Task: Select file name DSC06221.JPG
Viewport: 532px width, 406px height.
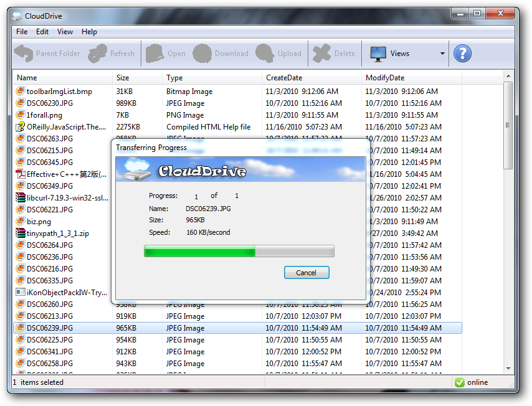Action: click(50, 210)
